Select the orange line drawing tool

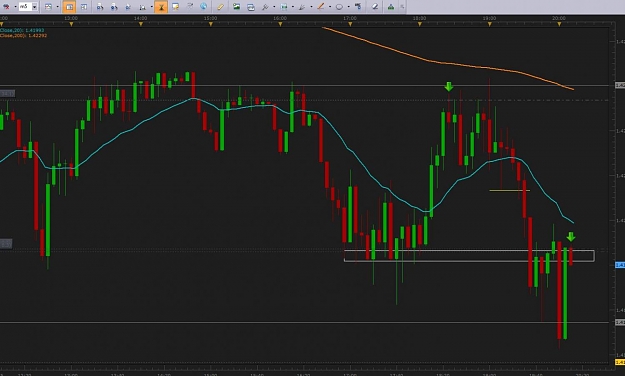(x=321, y=6)
